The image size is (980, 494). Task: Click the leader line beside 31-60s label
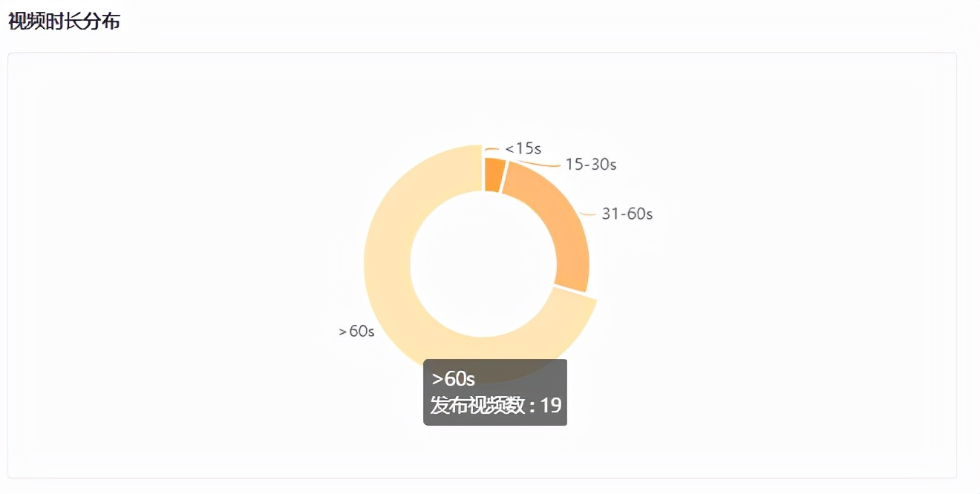coord(589,214)
